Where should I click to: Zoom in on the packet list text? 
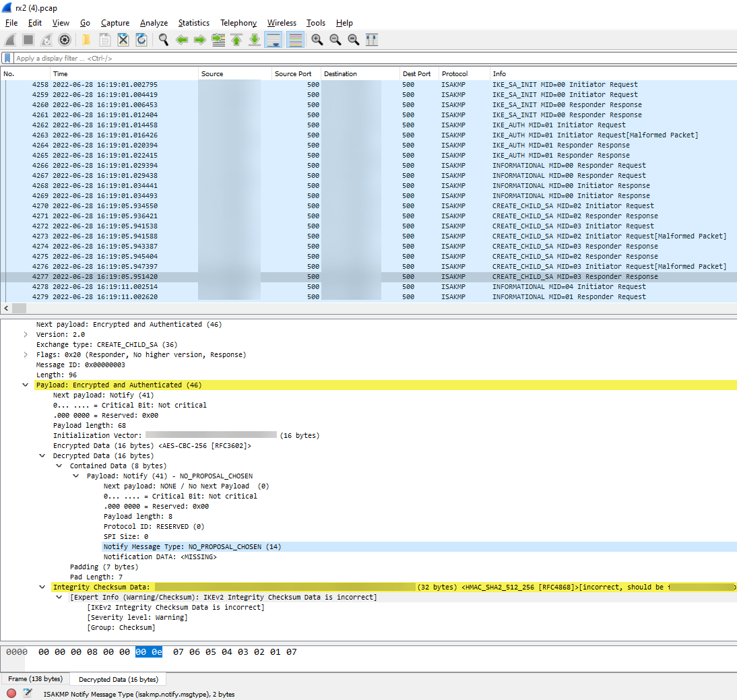tap(317, 40)
